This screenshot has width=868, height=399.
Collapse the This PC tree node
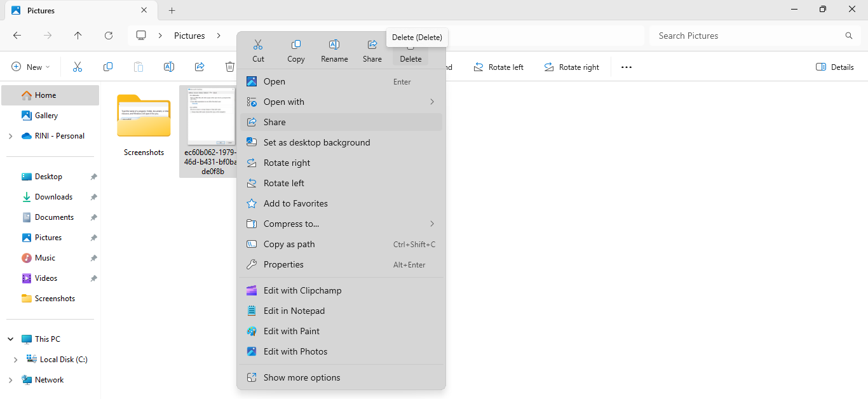tap(10, 339)
